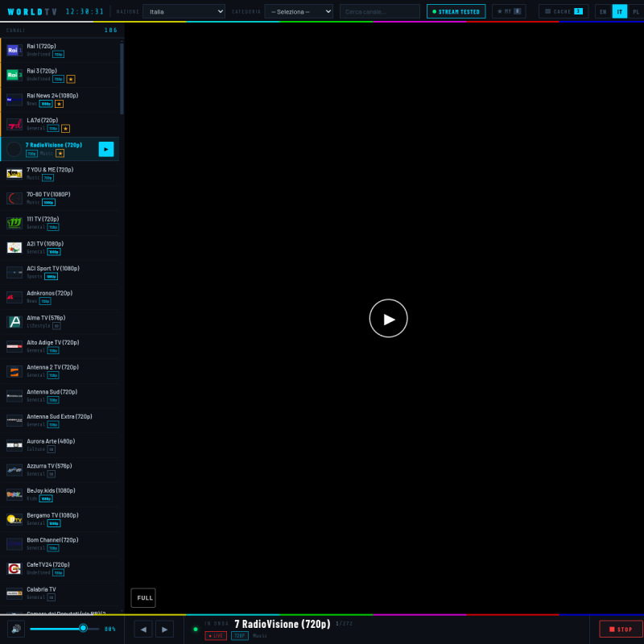Select Aurora Arte channel logo

tap(14, 445)
